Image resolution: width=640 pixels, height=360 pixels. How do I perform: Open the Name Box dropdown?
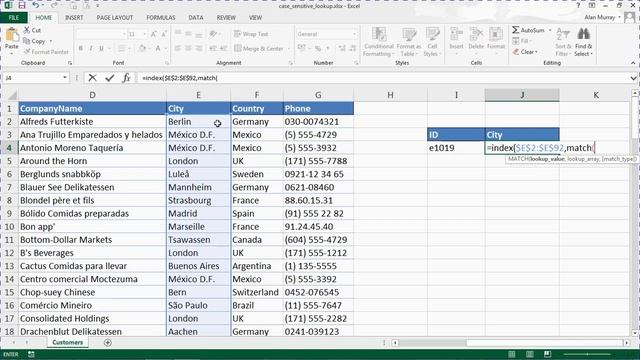64,78
